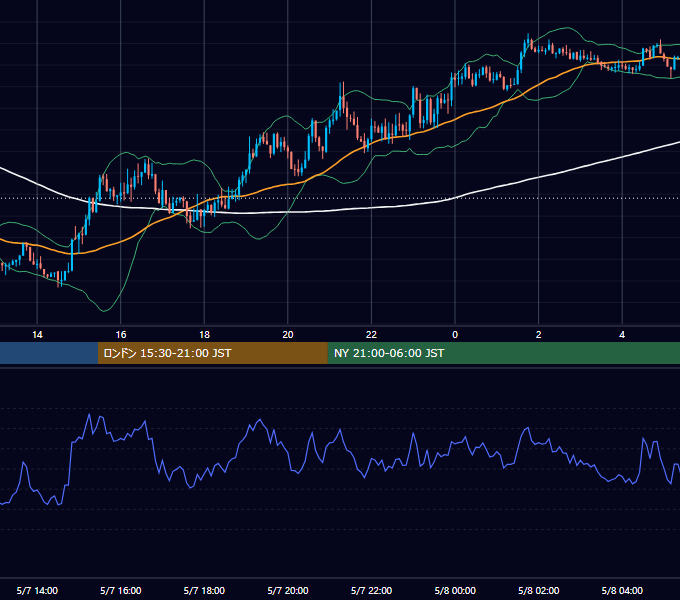Click the '16' hour label on price chart axis
This screenshot has height=600, width=680.
point(121,335)
